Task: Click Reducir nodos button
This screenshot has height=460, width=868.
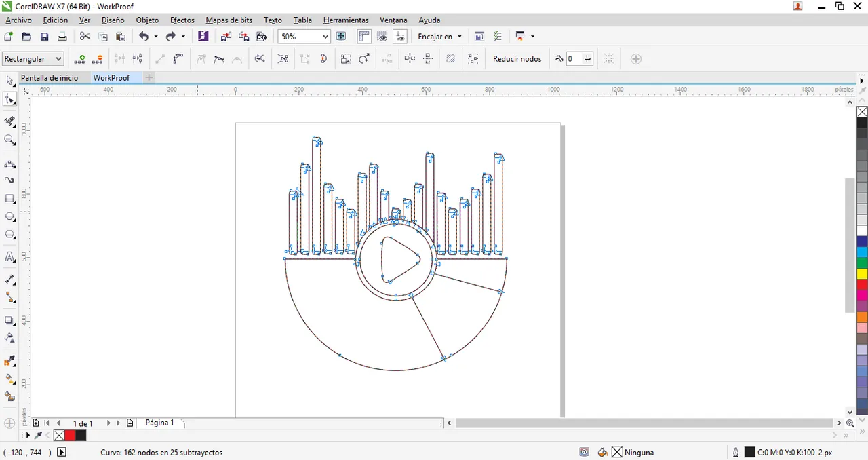Action: click(517, 59)
